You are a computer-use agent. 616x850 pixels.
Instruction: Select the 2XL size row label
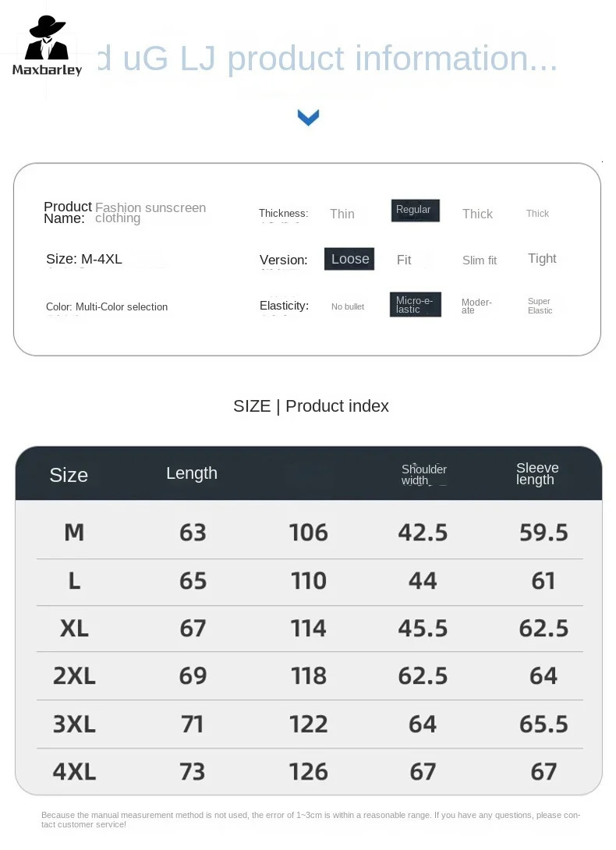click(74, 675)
